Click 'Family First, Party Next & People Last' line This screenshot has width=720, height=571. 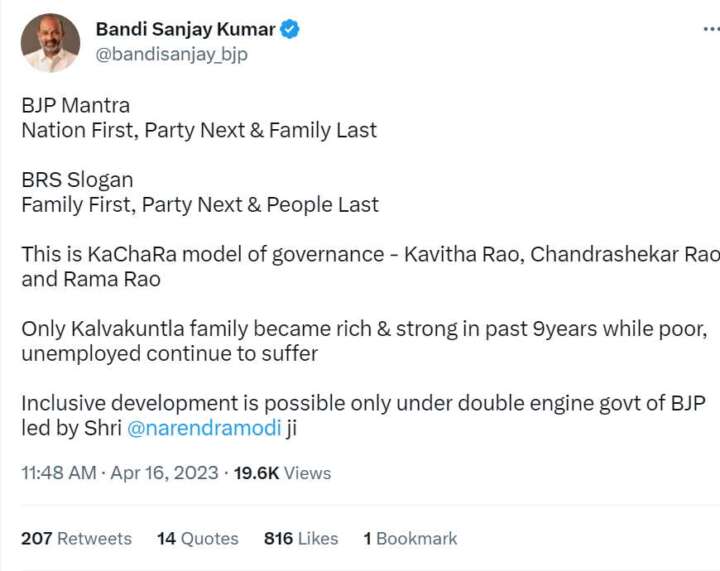tap(200, 205)
